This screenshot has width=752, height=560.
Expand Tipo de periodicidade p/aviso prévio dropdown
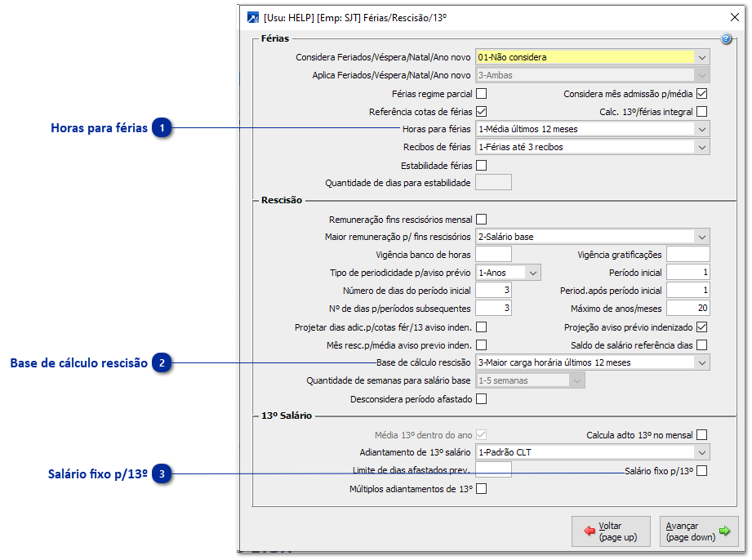coord(508,273)
